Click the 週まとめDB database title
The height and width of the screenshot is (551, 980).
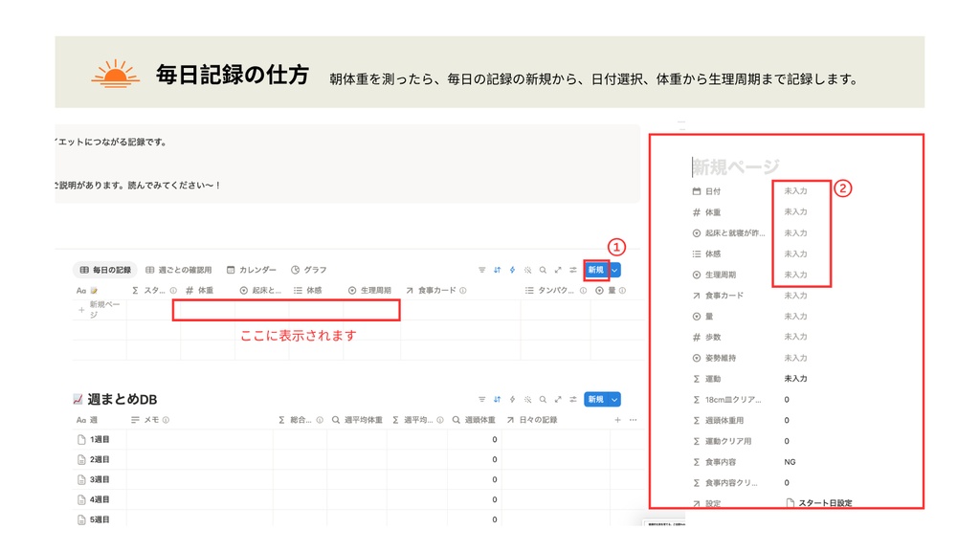tap(122, 399)
